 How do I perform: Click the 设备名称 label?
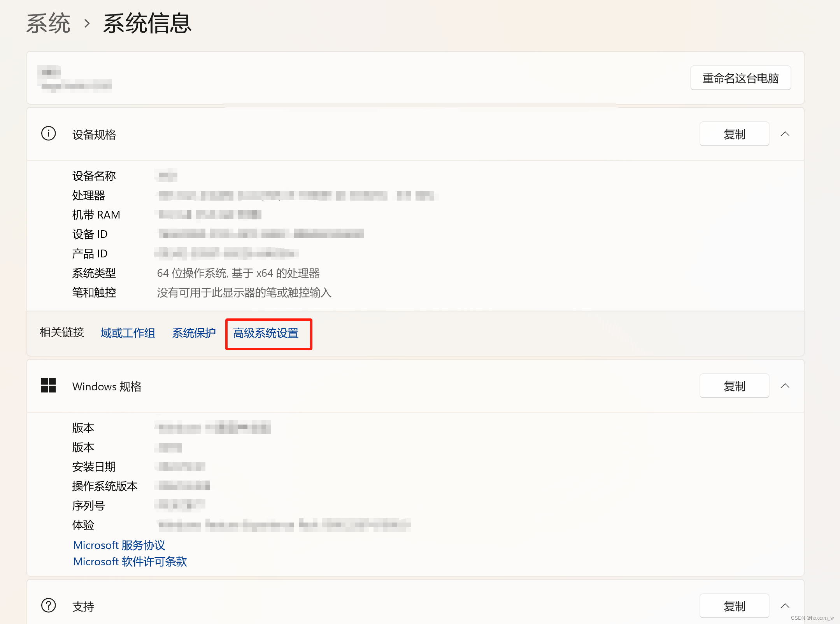click(94, 176)
